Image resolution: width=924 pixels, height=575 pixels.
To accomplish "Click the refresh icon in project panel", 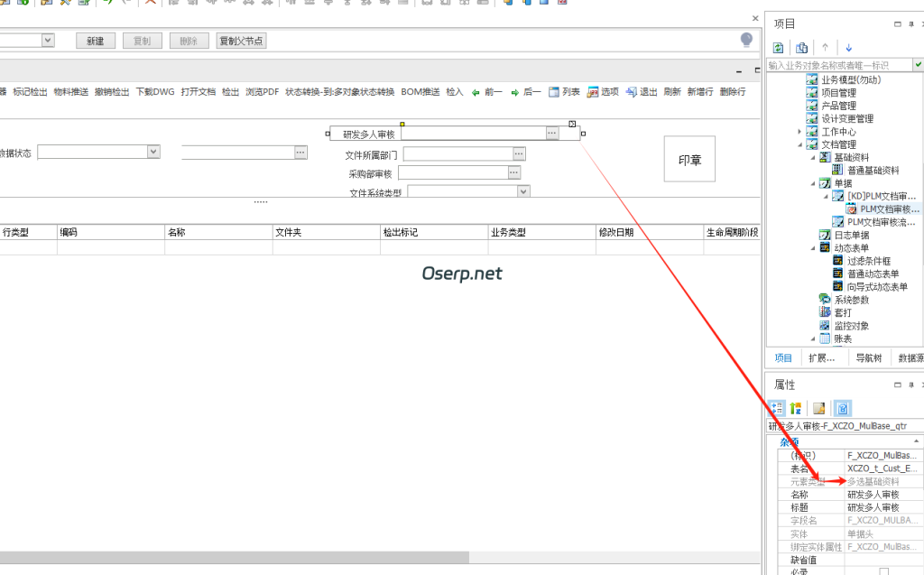I will (x=779, y=48).
